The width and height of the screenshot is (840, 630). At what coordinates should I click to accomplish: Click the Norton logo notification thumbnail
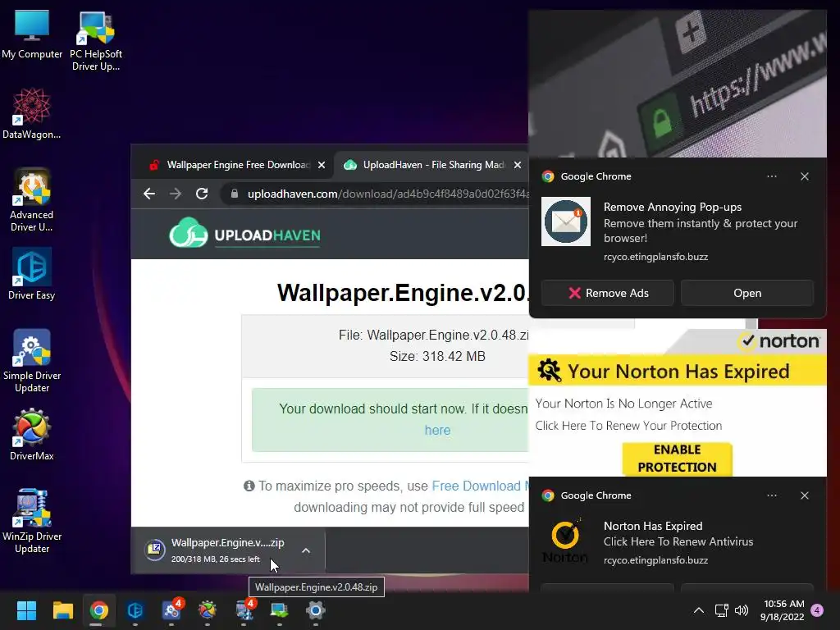coord(566,541)
